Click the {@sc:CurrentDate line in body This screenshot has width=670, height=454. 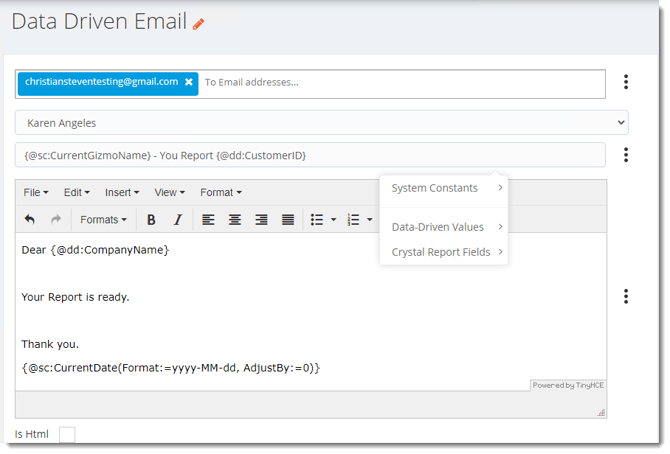tap(170, 368)
